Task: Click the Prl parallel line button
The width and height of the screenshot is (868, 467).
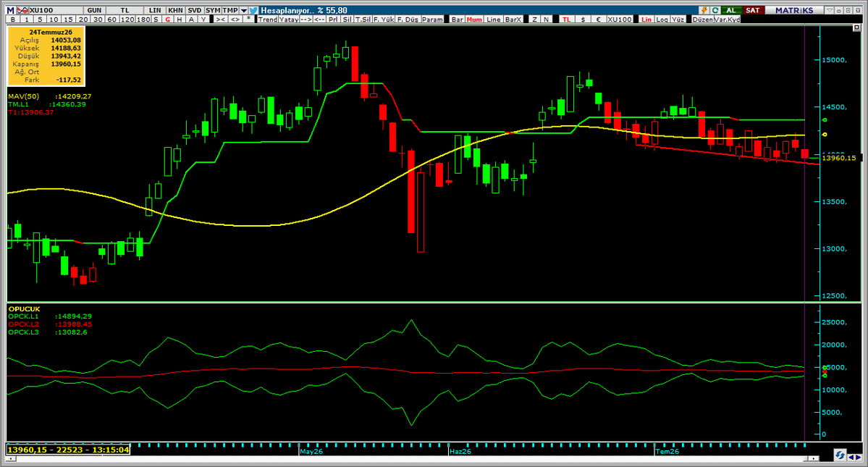Action: click(x=333, y=20)
